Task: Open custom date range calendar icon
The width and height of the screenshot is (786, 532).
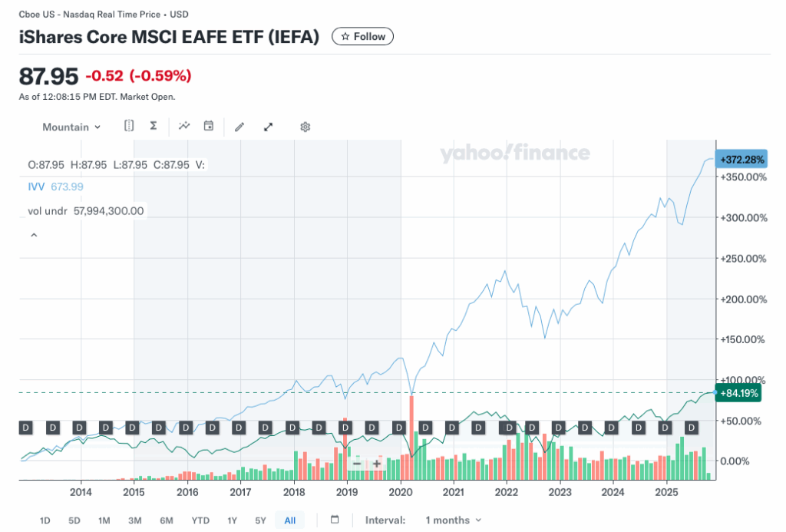Action: (335, 520)
